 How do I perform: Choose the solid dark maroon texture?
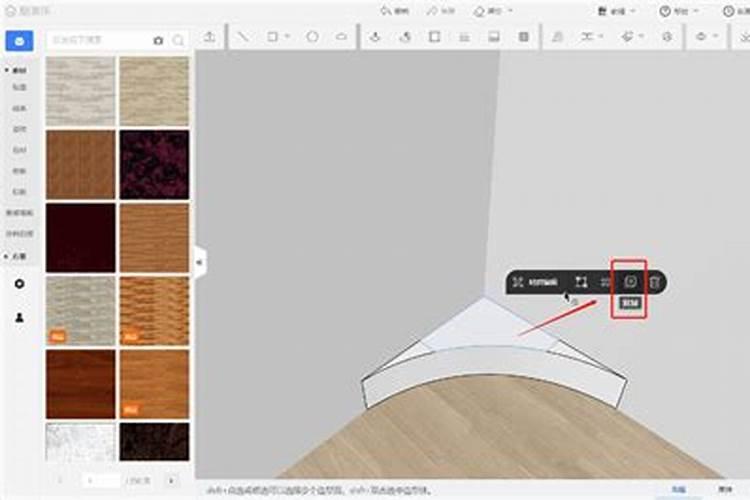click(81, 238)
